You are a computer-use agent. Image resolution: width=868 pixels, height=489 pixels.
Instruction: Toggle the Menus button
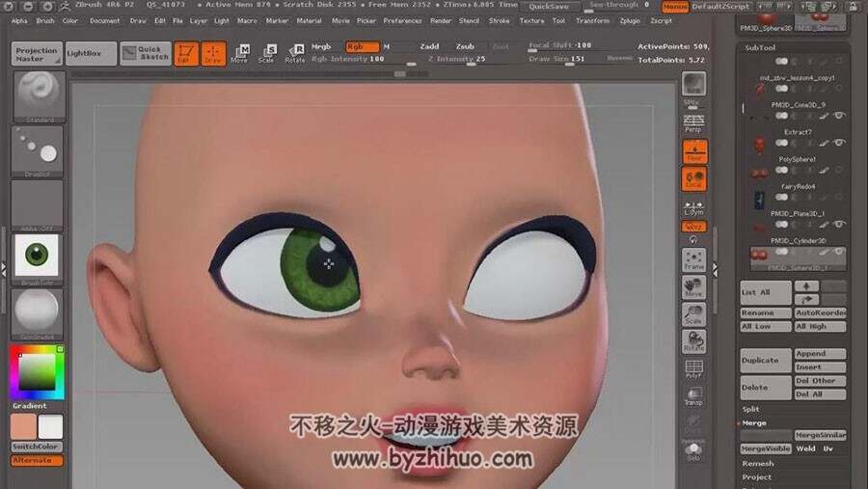point(675,7)
